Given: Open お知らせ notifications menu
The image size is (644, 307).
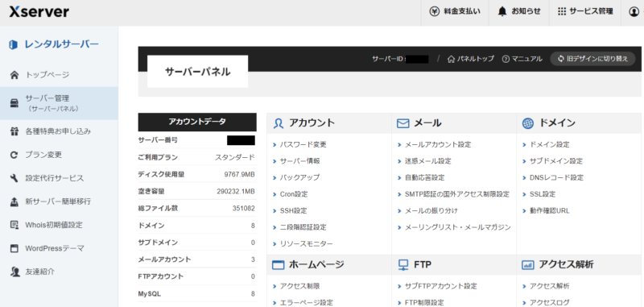Looking at the screenshot, I should coord(518,11).
